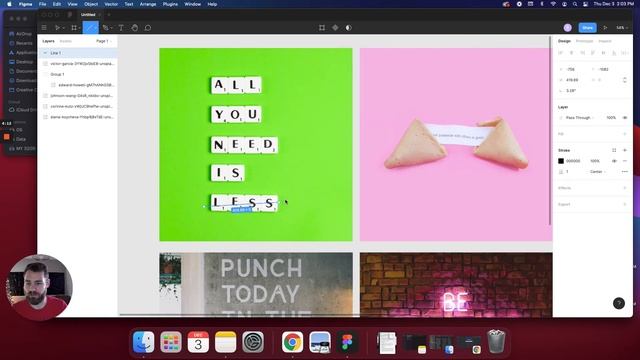Screen dimensions: 640x360
Task: Click the stroke hex value 000000
Action: coord(573,161)
